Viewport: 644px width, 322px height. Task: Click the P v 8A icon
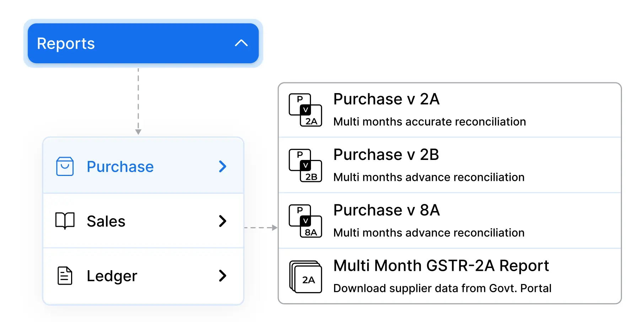pyautogui.click(x=305, y=221)
